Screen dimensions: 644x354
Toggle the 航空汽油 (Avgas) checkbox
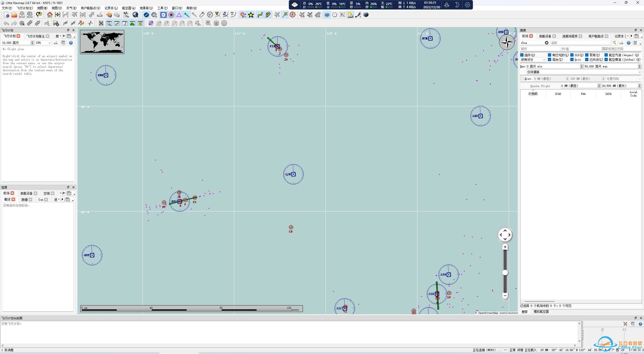click(606, 55)
